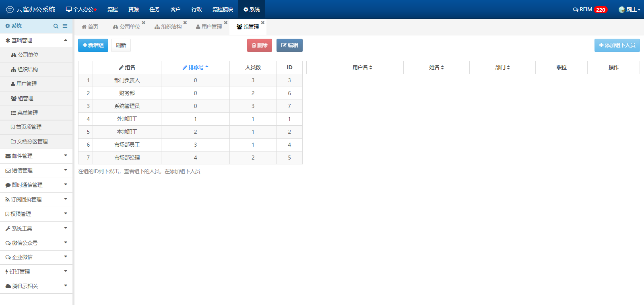Switch to the 组织结构 tab
This screenshot has width=644, height=305.
pos(168,27)
